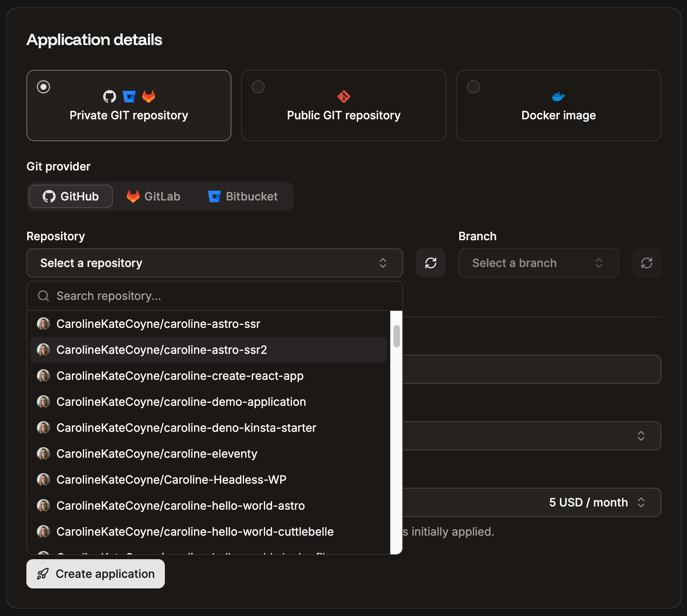Select CarolineKateCoyne/caroline-create-react-app repository
The width and height of the screenshot is (687, 616).
click(180, 376)
